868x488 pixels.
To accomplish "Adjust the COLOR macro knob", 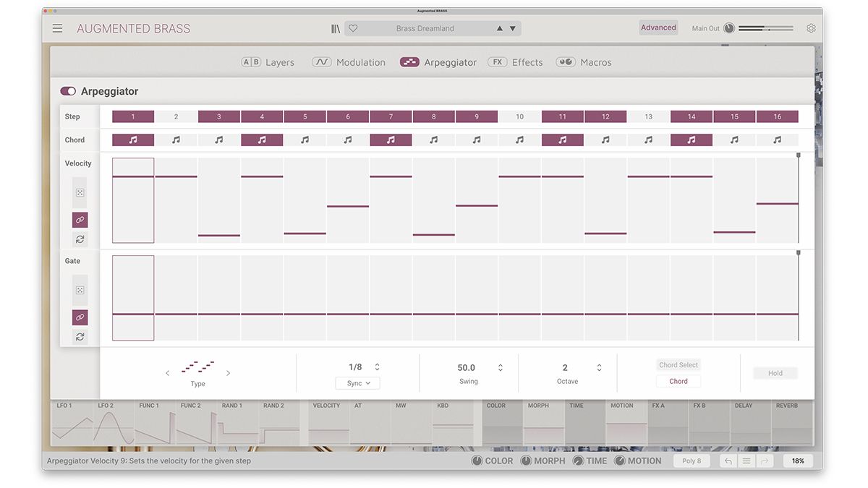I will tap(477, 461).
